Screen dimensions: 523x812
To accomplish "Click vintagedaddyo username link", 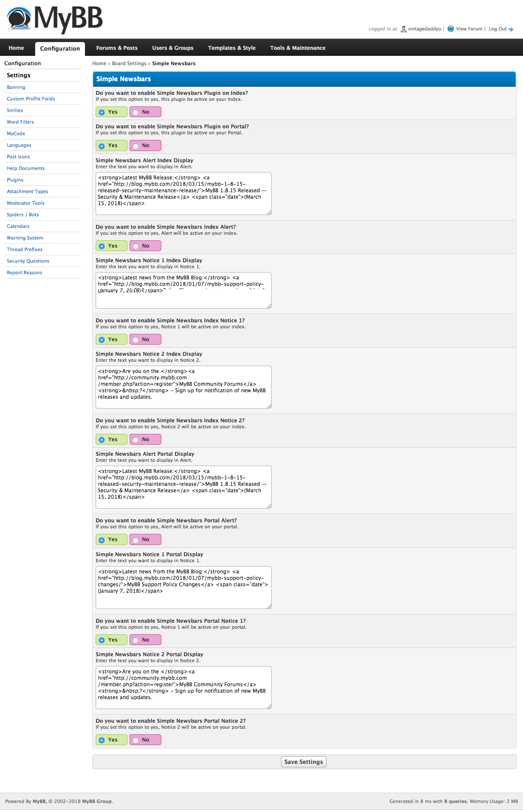I will 424,29.
